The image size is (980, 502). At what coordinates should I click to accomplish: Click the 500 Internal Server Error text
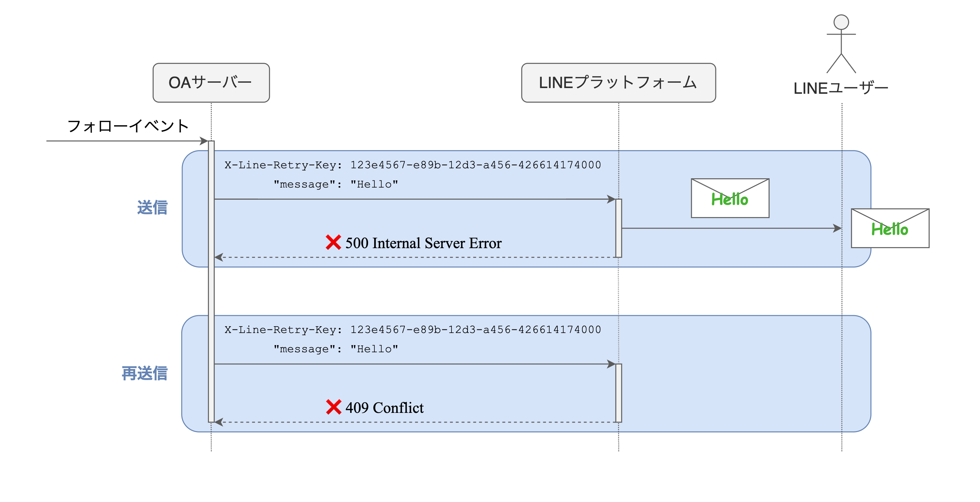(423, 243)
